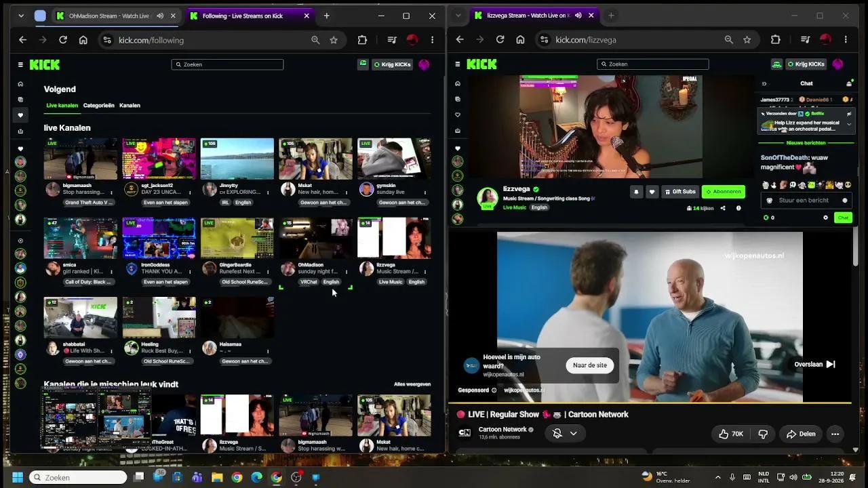This screenshot has height=488, width=868.
Task: Open profile avatar in Following window
Action: [x=424, y=64]
